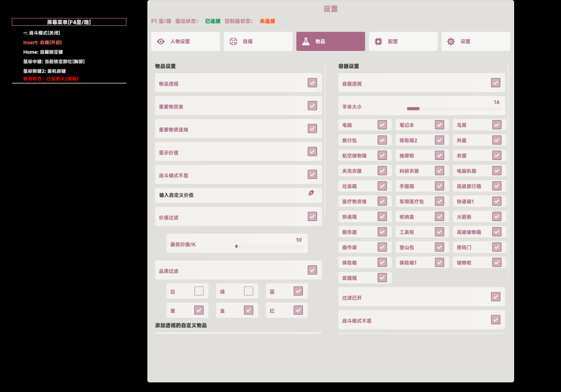
Task: Click the crosshair icon on 自瞄 tab
Action: pos(233,42)
